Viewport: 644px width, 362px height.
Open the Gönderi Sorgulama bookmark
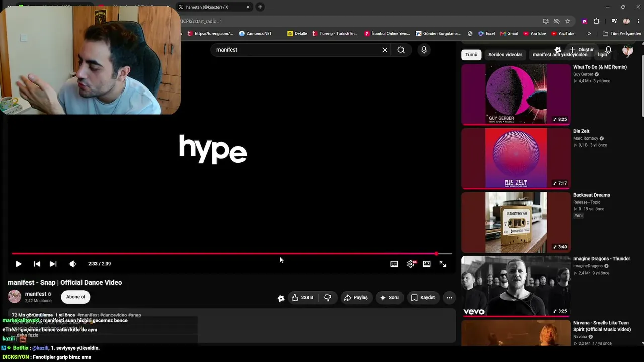438,34
